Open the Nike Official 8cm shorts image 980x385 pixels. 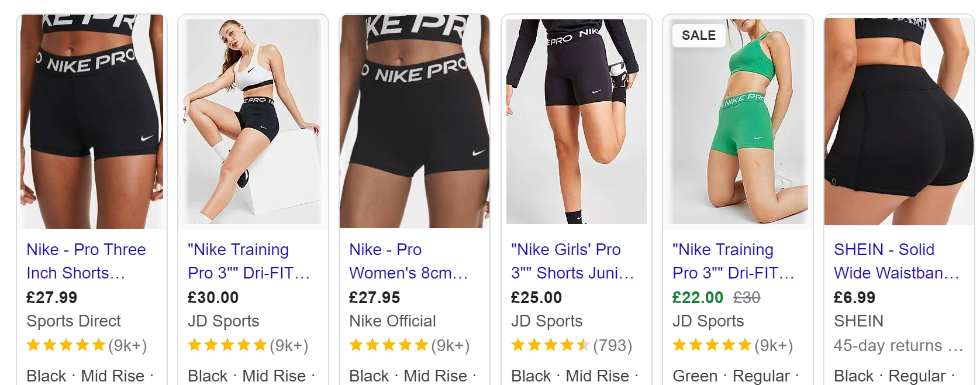[415, 122]
